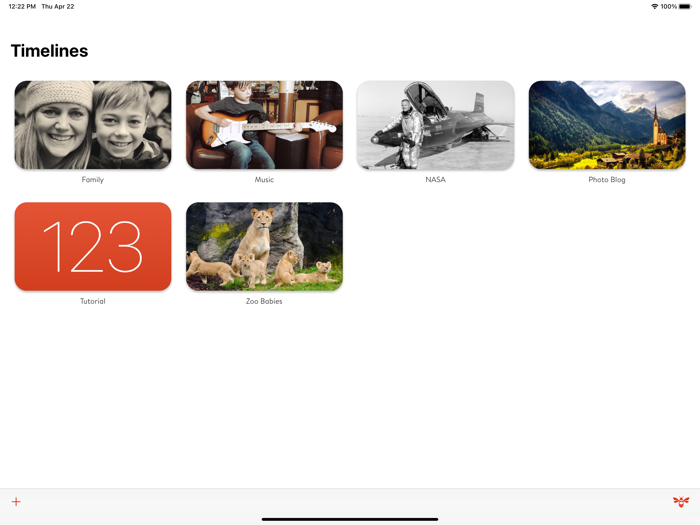This screenshot has width=700, height=525.
Task: Open the Zoo Babies lion thumbnail
Action: tap(264, 246)
